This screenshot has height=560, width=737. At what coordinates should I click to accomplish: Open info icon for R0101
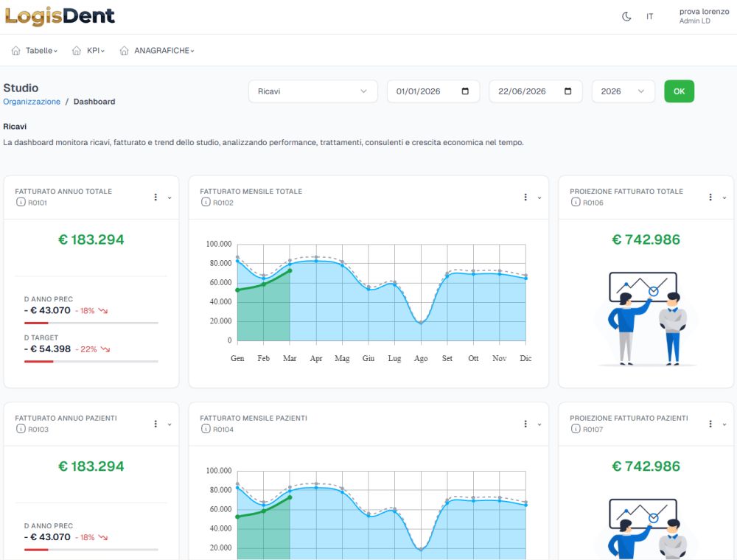pos(21,202)
